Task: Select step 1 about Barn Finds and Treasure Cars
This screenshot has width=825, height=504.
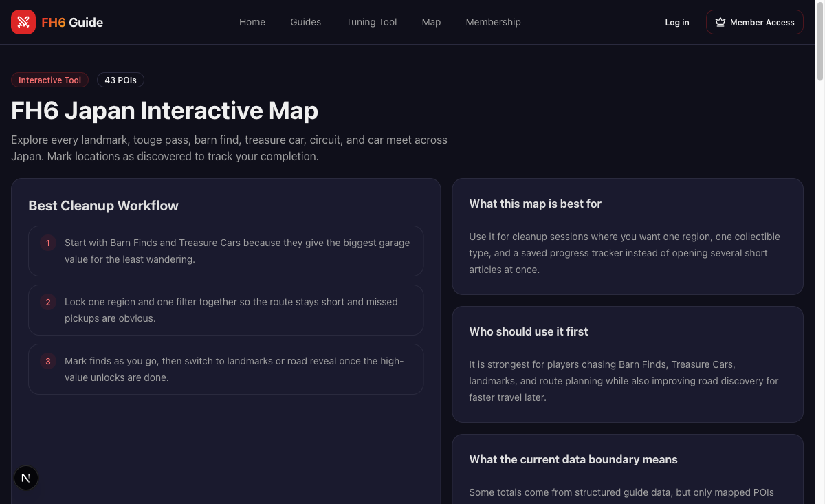Action: tap(225, 251)
